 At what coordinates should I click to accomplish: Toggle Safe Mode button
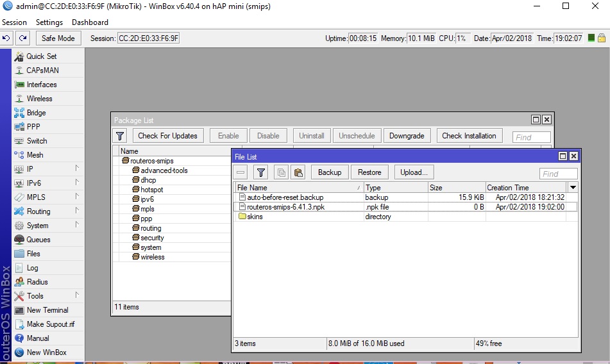point(58,38)
